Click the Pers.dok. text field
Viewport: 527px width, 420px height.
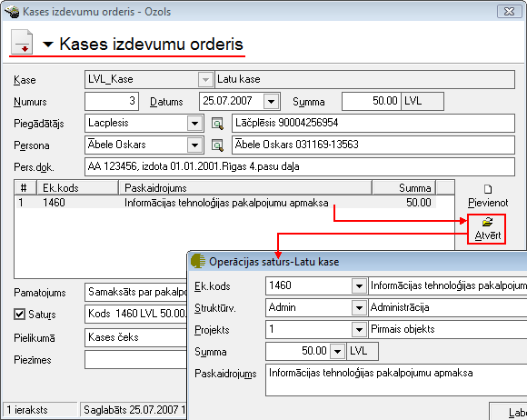[x=300, y=166]
